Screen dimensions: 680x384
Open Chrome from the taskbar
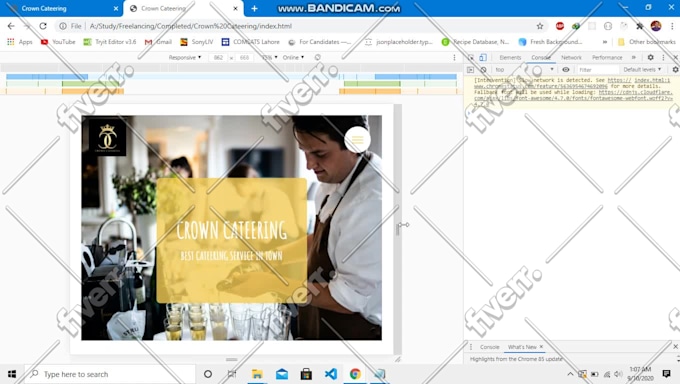pyautogui.click(x=355, y=374)
